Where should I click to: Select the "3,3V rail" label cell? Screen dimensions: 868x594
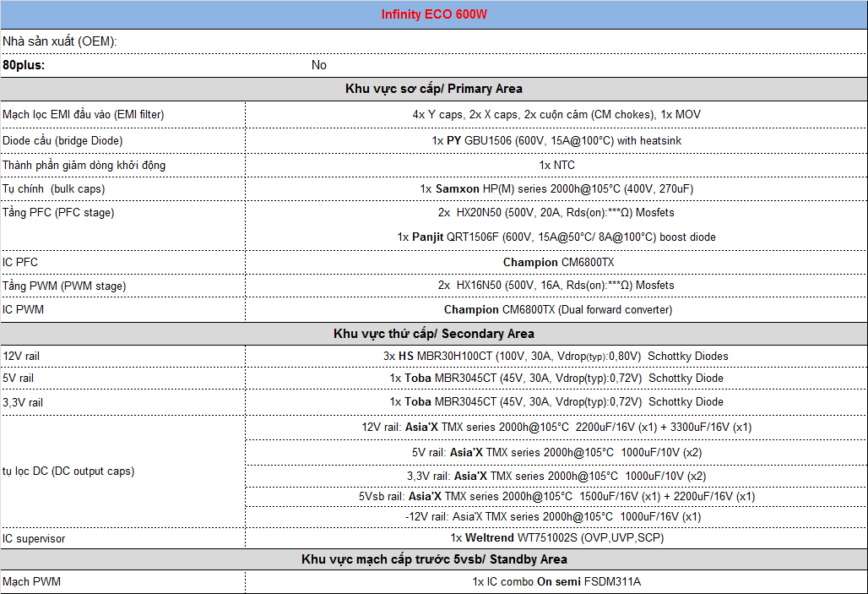coord(123,402)
